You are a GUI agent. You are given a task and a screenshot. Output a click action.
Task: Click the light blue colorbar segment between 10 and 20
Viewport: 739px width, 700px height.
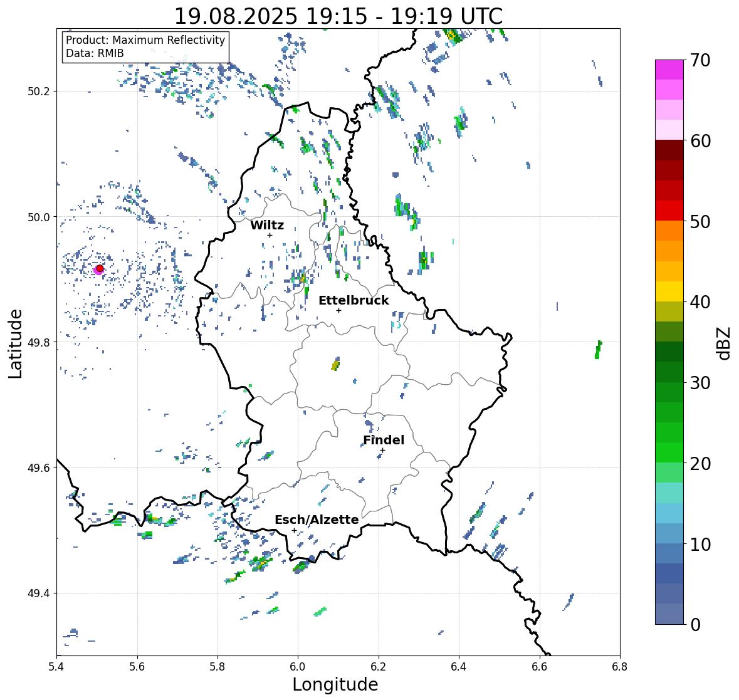click(x=669, y=513)
